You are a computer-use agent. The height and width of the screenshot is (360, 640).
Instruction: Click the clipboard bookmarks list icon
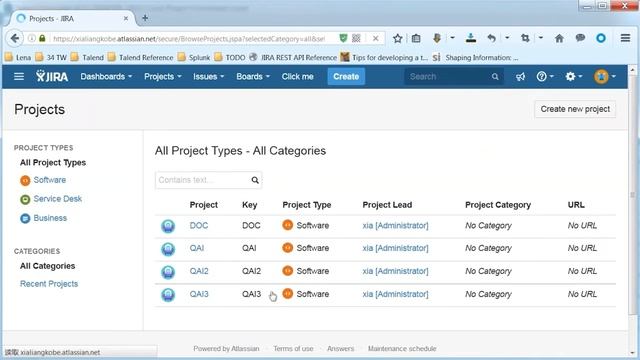(x=416, y=38)
